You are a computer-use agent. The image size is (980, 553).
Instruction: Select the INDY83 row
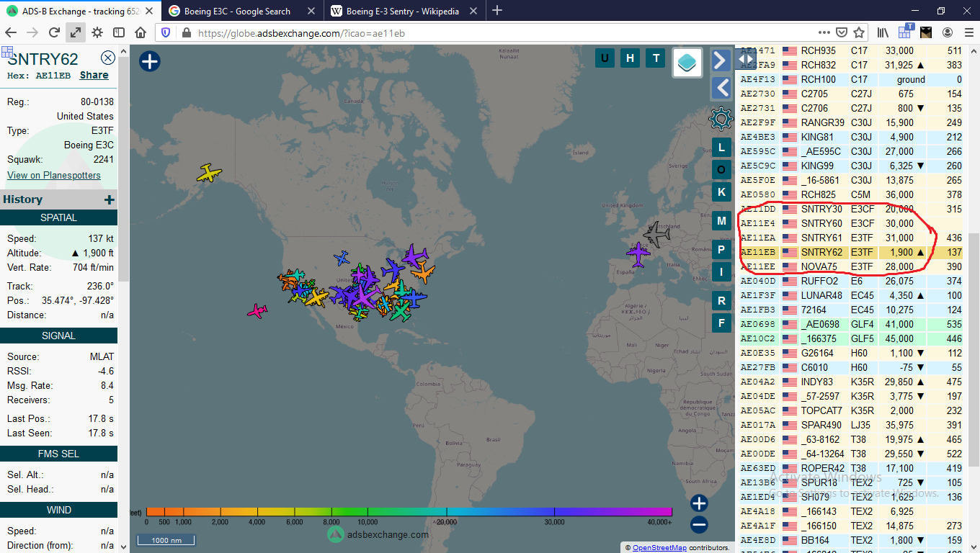point(852,382)
